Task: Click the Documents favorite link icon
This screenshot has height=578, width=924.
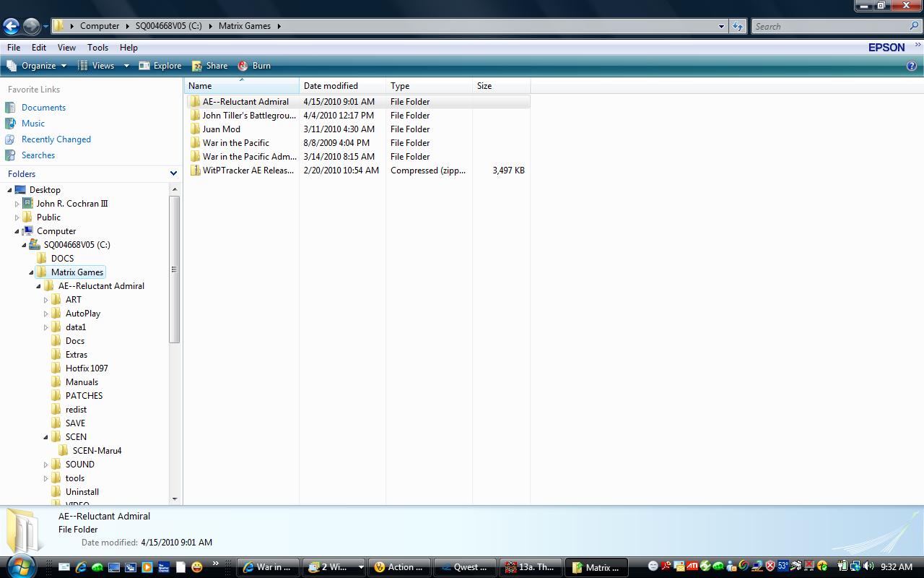Action: tap(10, 108)
